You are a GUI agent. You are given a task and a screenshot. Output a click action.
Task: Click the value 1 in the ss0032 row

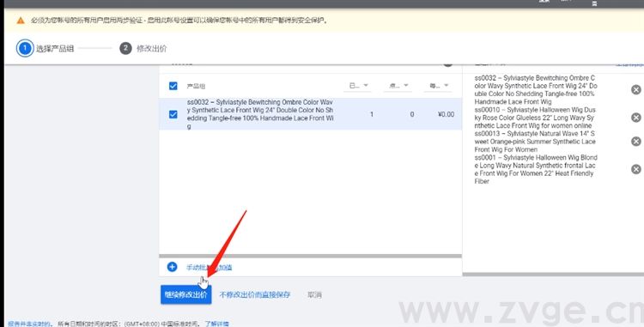pos(372,114)
